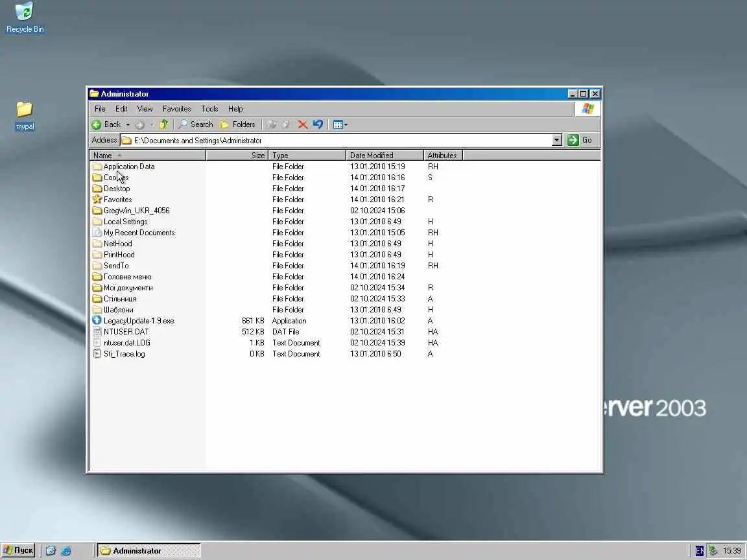Open the View menu
Viewport: 747px width, 560px height.
[x=145, y=109]
